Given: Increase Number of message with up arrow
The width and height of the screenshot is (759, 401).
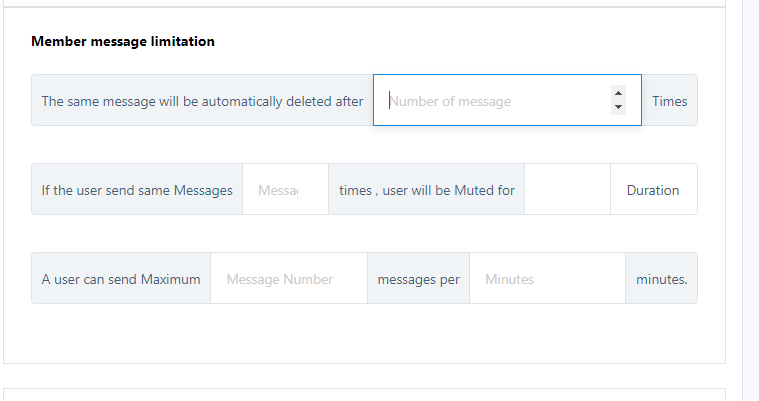Looking at the screenshot, I should click(x=618, y=93).
